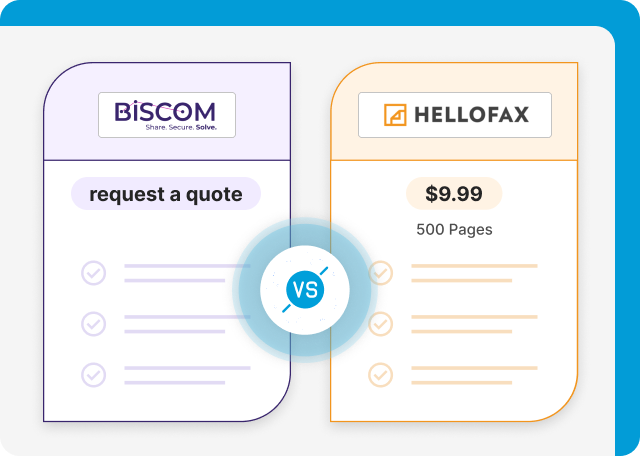640x456 pixels.
Task: Click first feature line in HelloFax card
Action: click(x=473, y=273)
